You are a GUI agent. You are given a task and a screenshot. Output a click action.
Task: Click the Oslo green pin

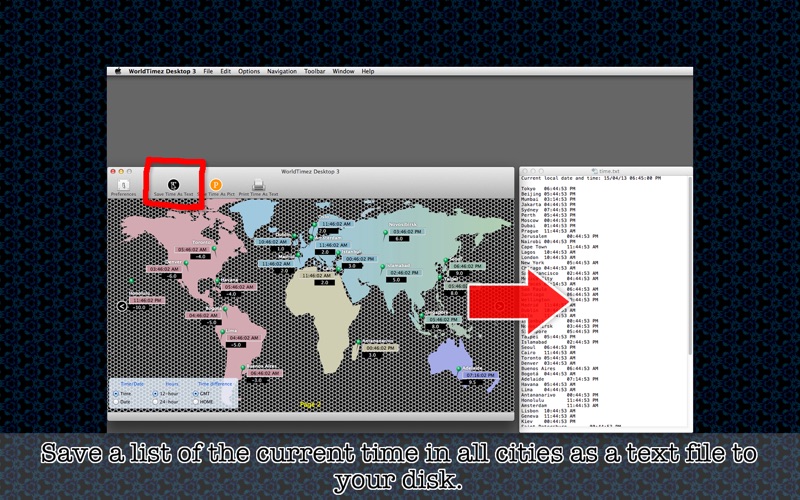[x=315, y=224]
